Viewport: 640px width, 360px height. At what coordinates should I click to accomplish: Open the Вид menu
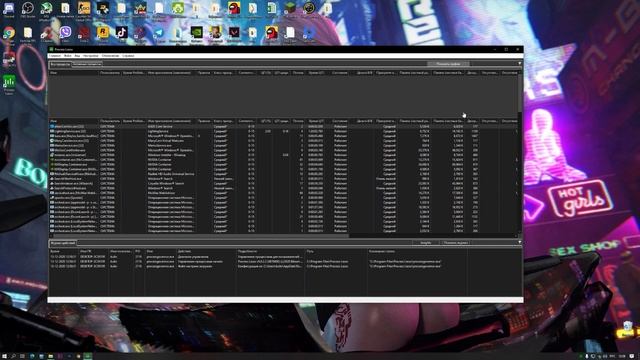point(77,56)
